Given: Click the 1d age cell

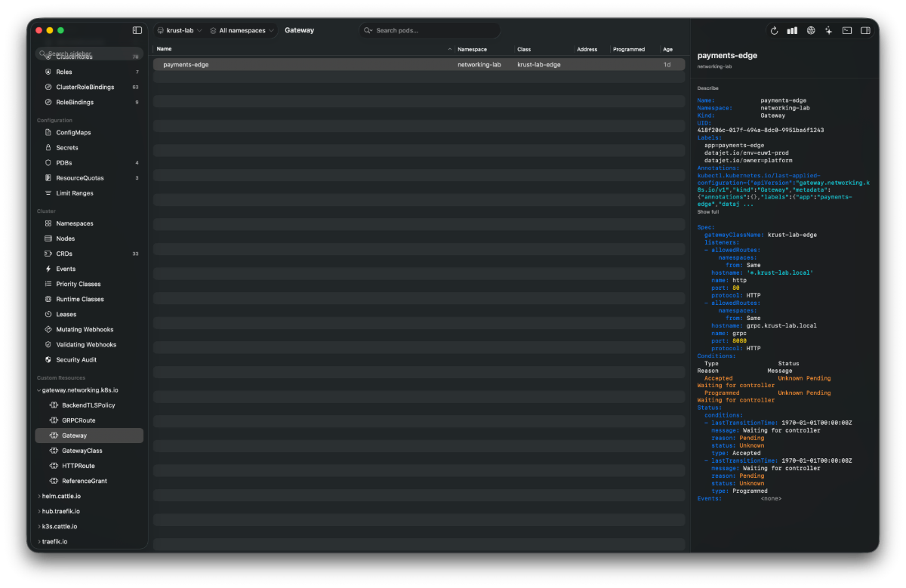Looking at the screenshot, I should point(667,65).
